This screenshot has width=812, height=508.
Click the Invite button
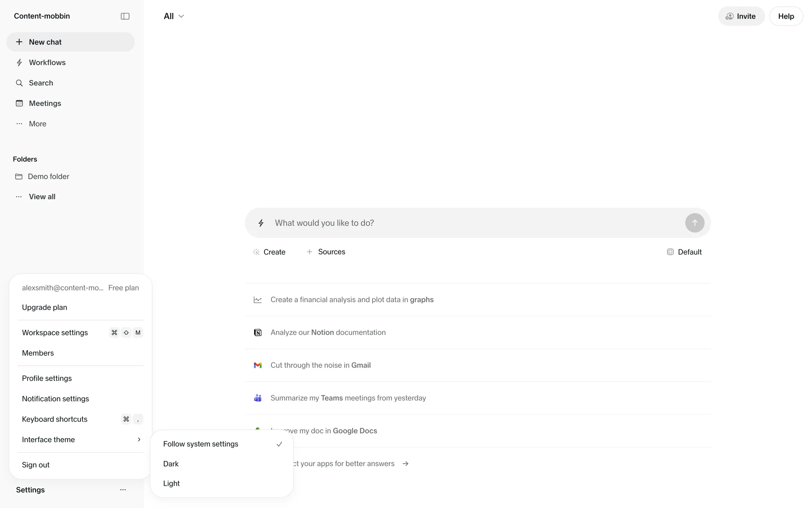coord(741,16)
